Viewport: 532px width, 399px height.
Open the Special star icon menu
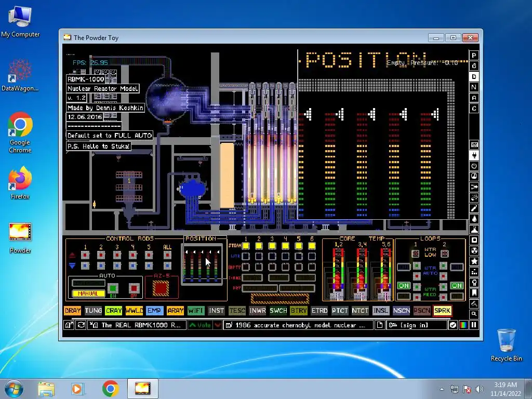pos(474,261)
